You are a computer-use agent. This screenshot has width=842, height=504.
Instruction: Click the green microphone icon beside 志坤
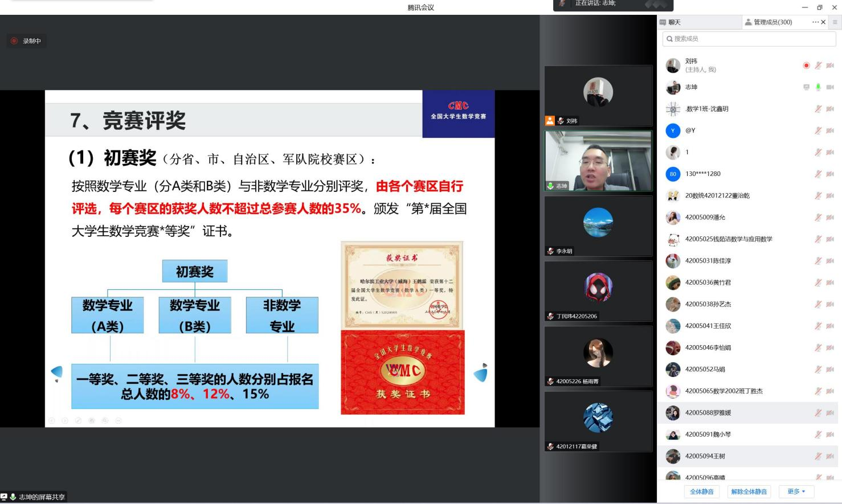tap(818, 87)
